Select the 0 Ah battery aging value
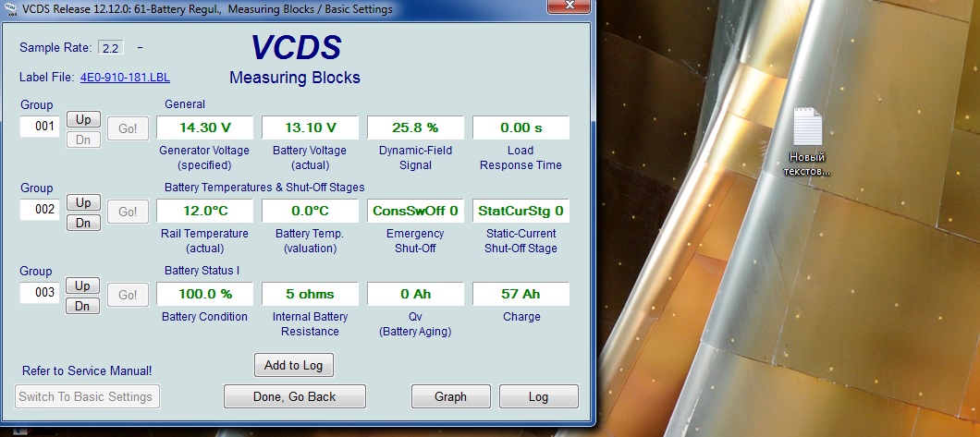 pos(416,294)
